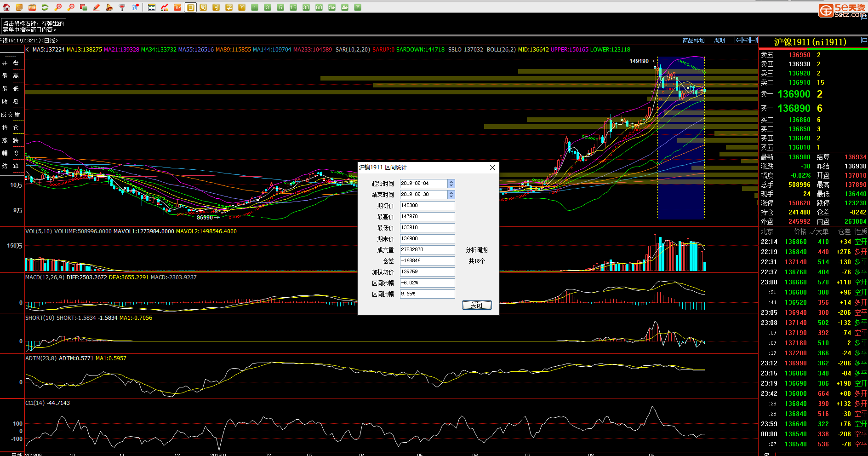
Task: Click the 最低价 field showing 133910
Action: click(x=427, y=227)
